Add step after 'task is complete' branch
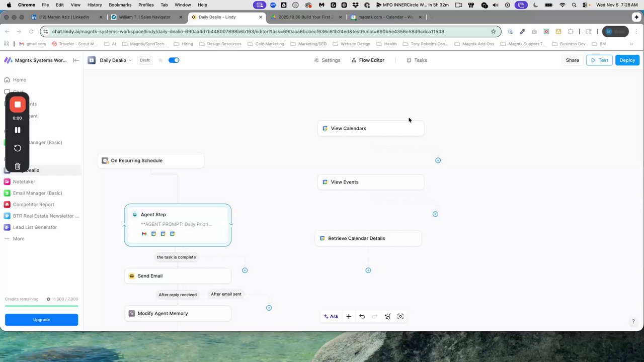 (x=245, y=270)
